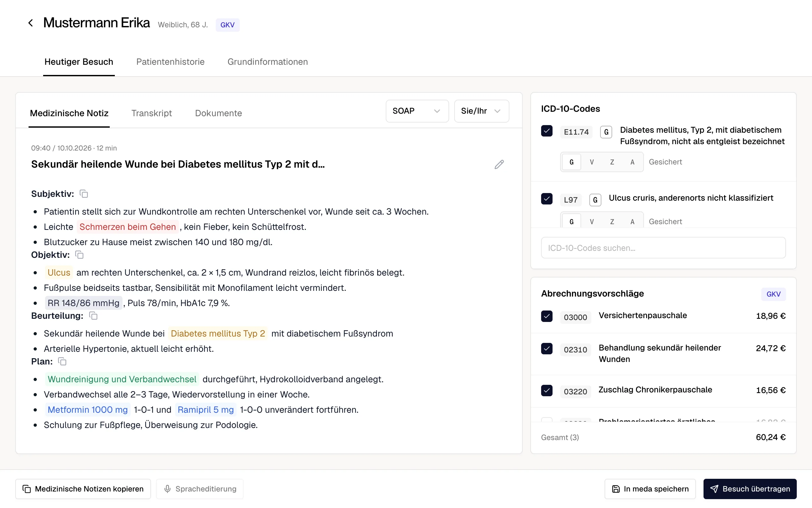Open the SOAP note format dropdown
This screenshot has width=812, height=508.
[x=417, y=111]
